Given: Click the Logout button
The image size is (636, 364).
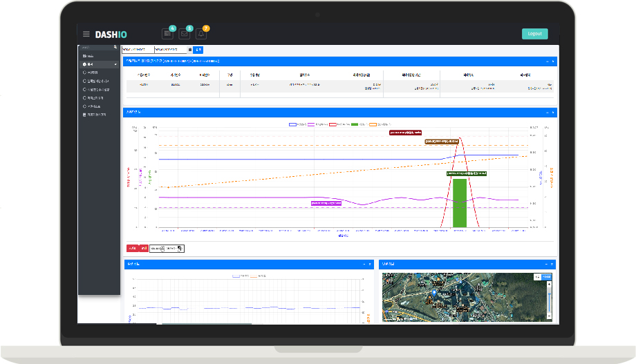Looking at the screenshot, I should point(534,34).
